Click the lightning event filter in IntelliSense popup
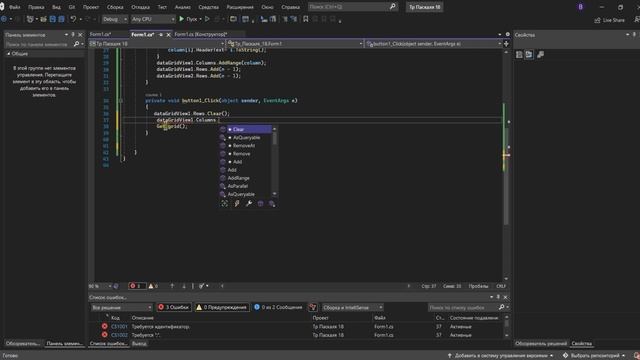 pos(237,203)
